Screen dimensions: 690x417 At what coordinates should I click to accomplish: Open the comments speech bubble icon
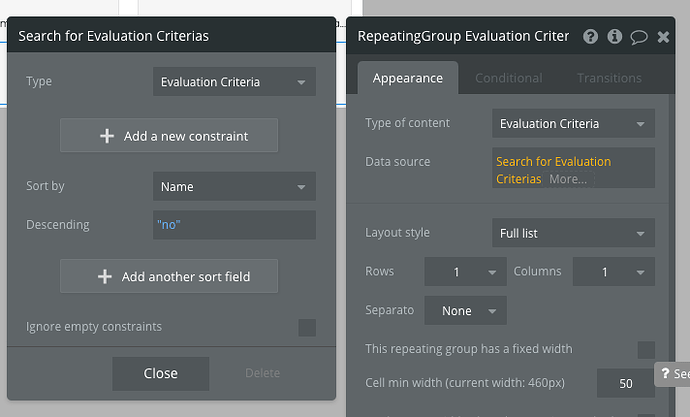pyautogui.click(x=639, y=37)
